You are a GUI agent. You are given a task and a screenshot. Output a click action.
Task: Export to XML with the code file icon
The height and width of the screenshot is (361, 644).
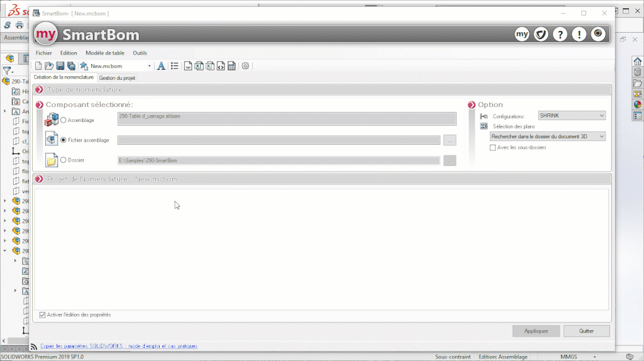click(221, 66)
